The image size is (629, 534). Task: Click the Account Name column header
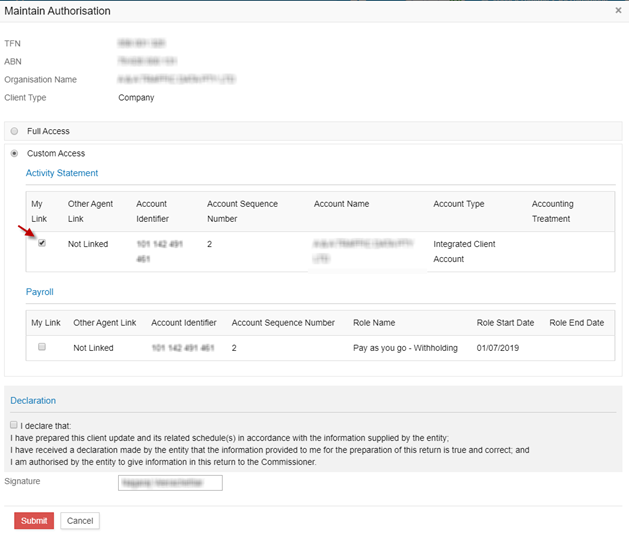click(341, 204)
